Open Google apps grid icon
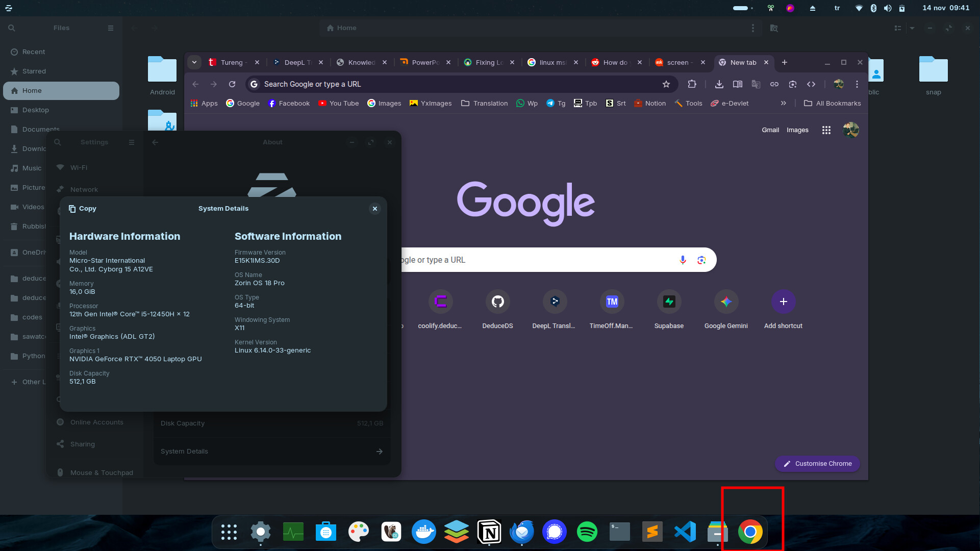The height and width of the screenshot is (551, 980). pyautogui.click(x=826, y=130)
